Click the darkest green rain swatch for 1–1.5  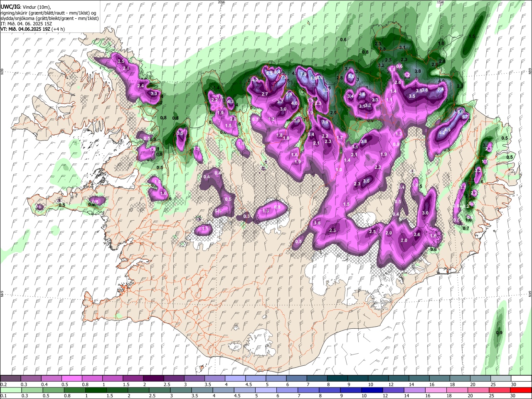point(96,390)
